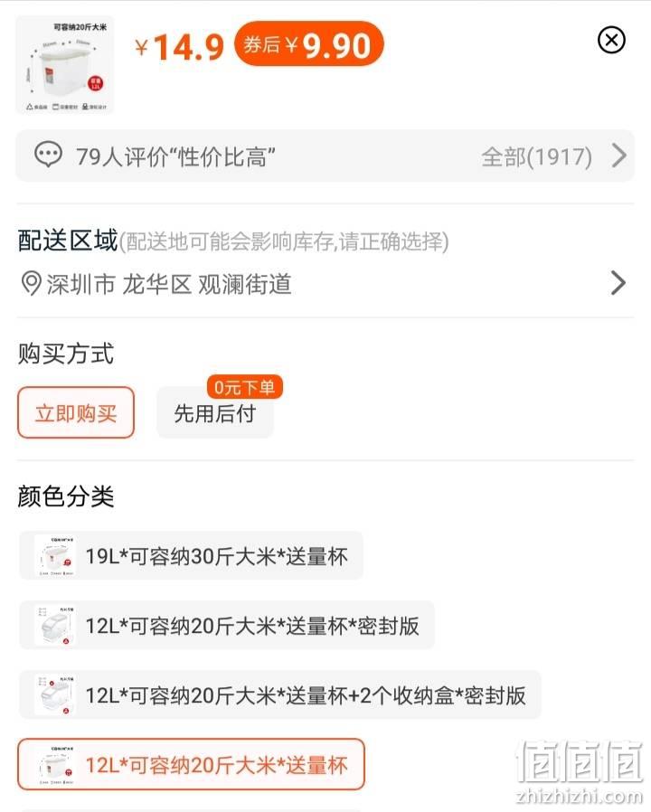Select the highlighted 12L*可容纳20斤大米*送量杯 option
The width and height of the screenshot is (651, 812).
[191, 764]
